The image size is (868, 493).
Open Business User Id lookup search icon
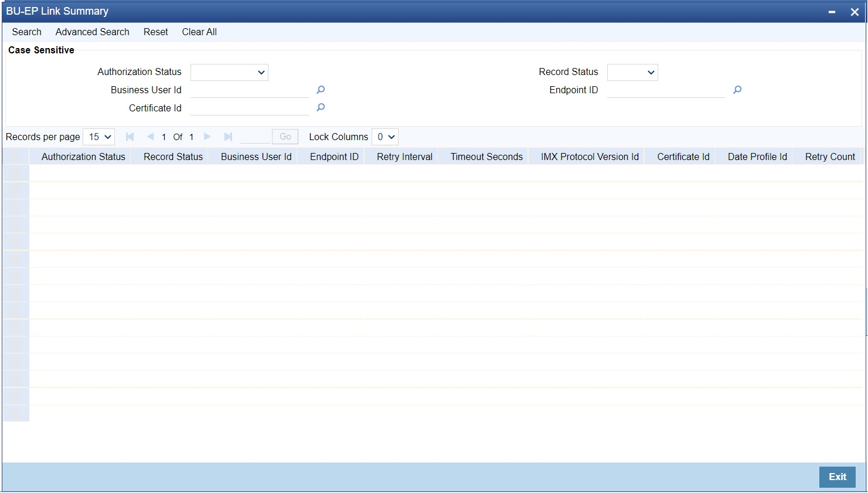[x=321, y=90]
